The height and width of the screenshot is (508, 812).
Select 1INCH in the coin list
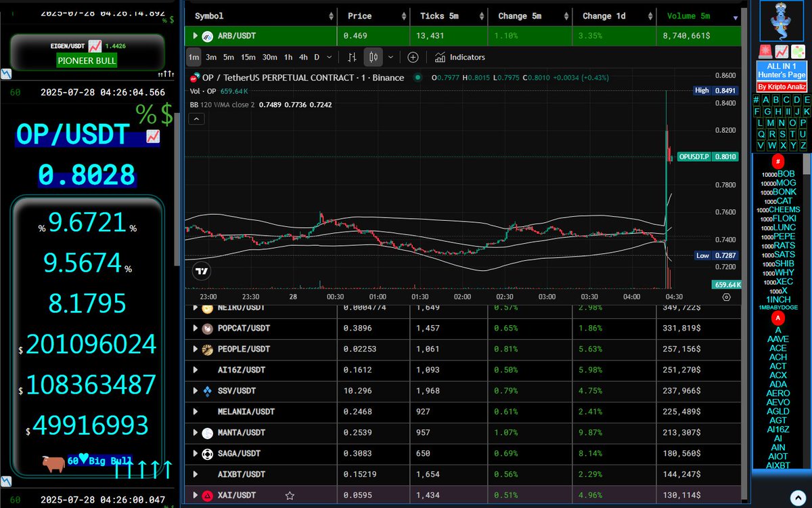point(778,299)
